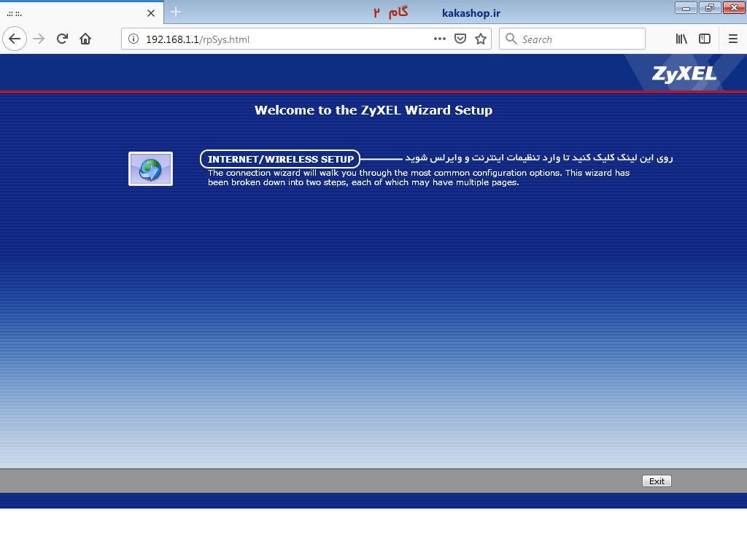Click the ZyXEL logo
Viewport: 747px width, 560px height.
[684, 74]
